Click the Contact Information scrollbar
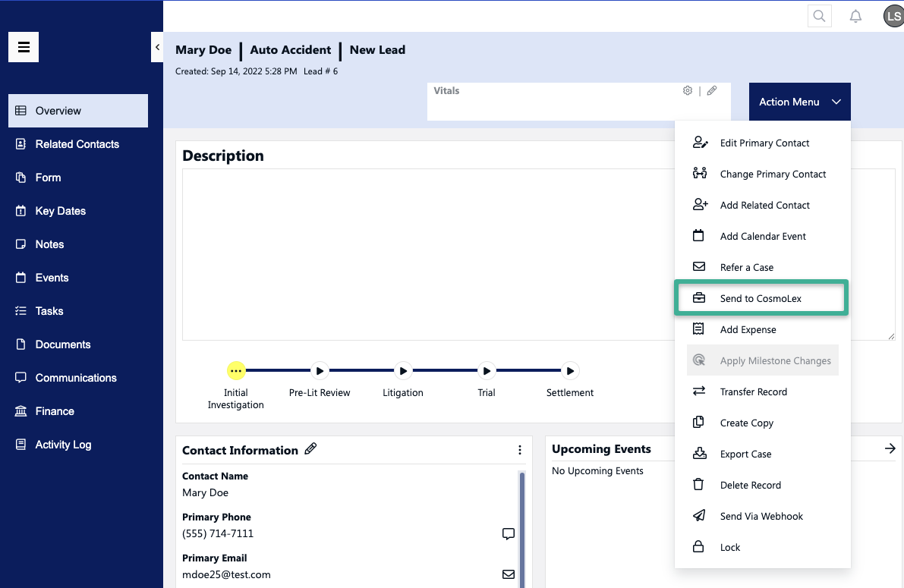904x588 pixels. [521, 530]
